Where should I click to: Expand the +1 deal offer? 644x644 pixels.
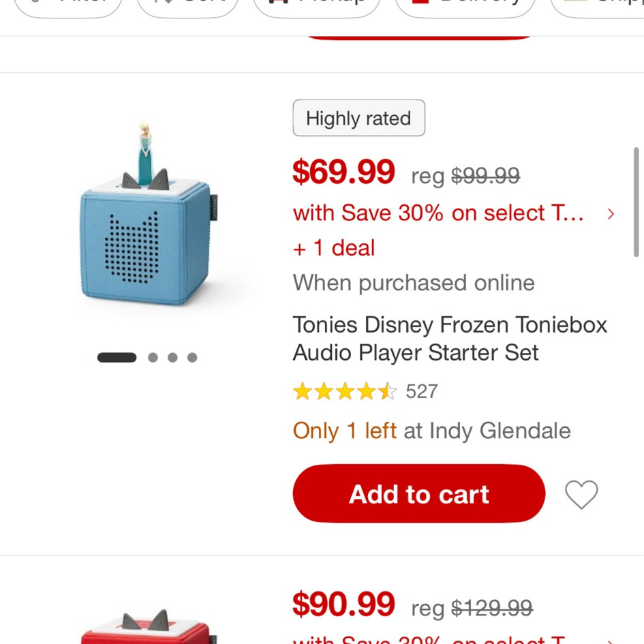333,247
